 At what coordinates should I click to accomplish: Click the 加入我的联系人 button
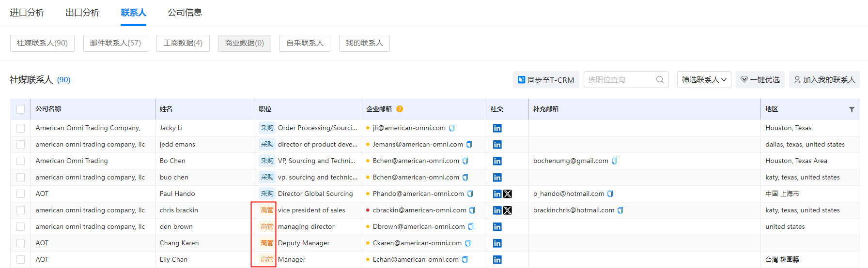(x=824, y=80)
